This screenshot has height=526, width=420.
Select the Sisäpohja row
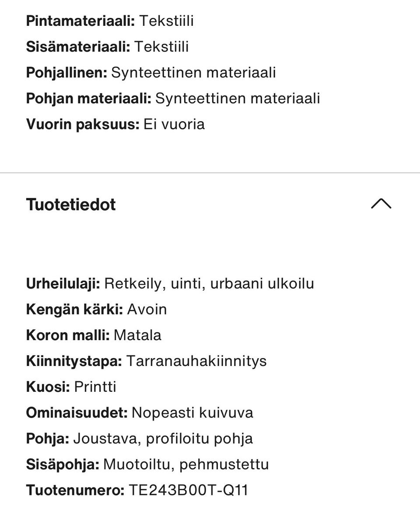pyautogui.click(x=147, y=464)
